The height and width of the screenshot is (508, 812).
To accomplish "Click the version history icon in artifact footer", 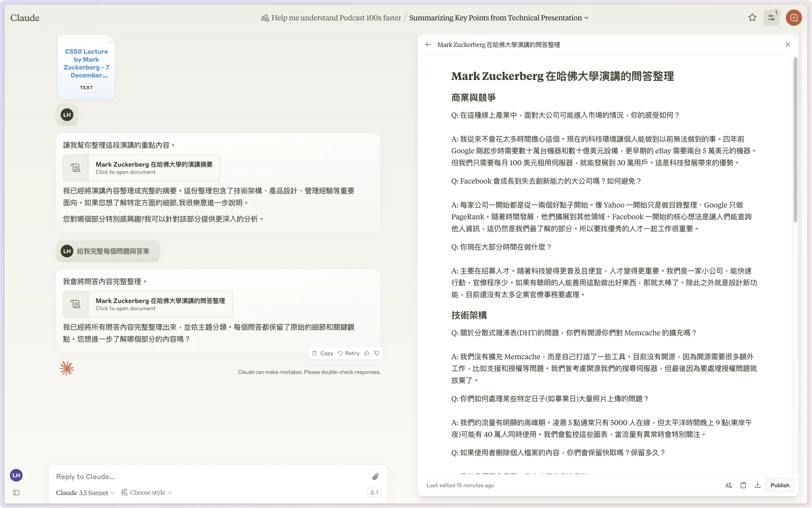I will click(729, 485).
